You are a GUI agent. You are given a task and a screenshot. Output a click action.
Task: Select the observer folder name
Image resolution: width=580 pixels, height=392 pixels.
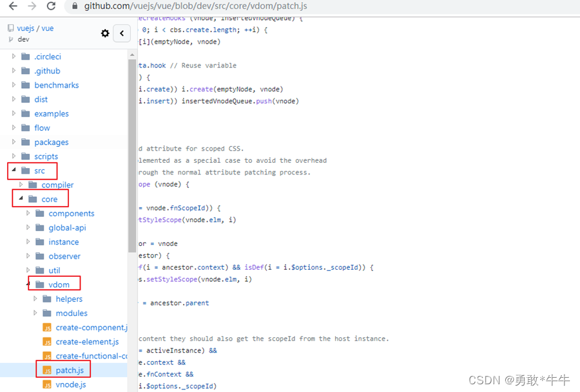64,256
